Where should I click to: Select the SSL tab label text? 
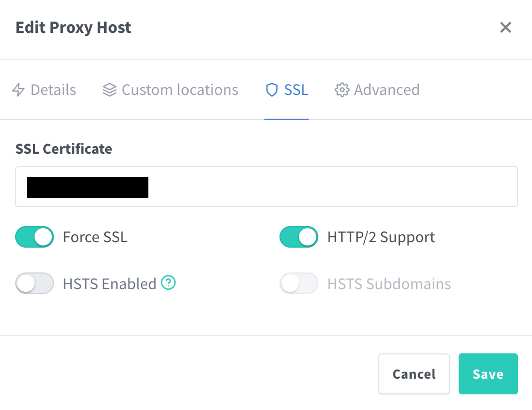tap(296, 90)
